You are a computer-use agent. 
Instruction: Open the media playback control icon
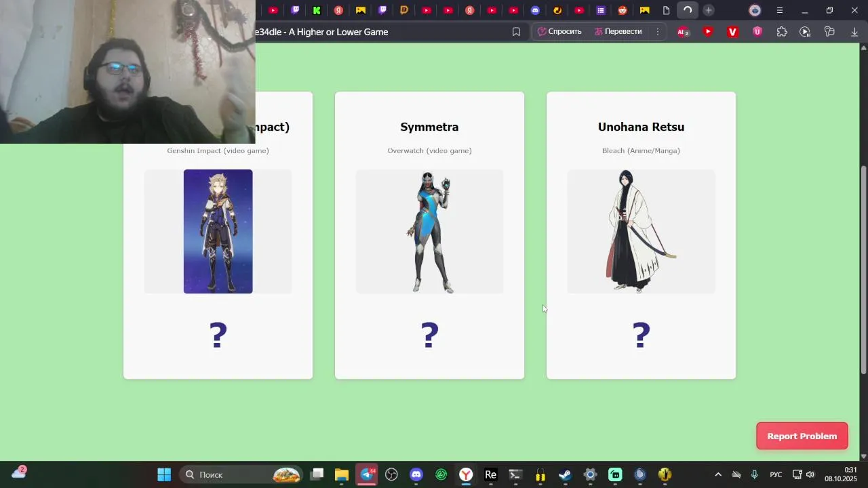pos(805,32)
